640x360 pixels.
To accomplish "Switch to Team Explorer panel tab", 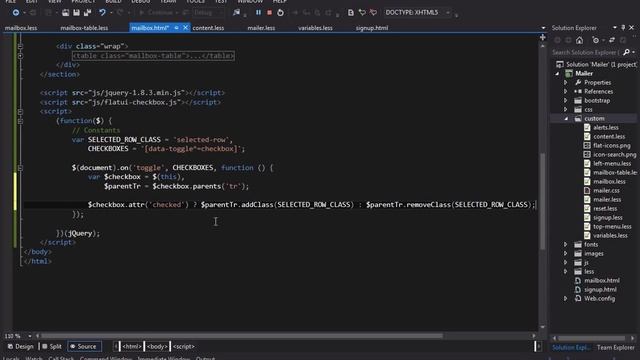I will [x=616, y=348].
